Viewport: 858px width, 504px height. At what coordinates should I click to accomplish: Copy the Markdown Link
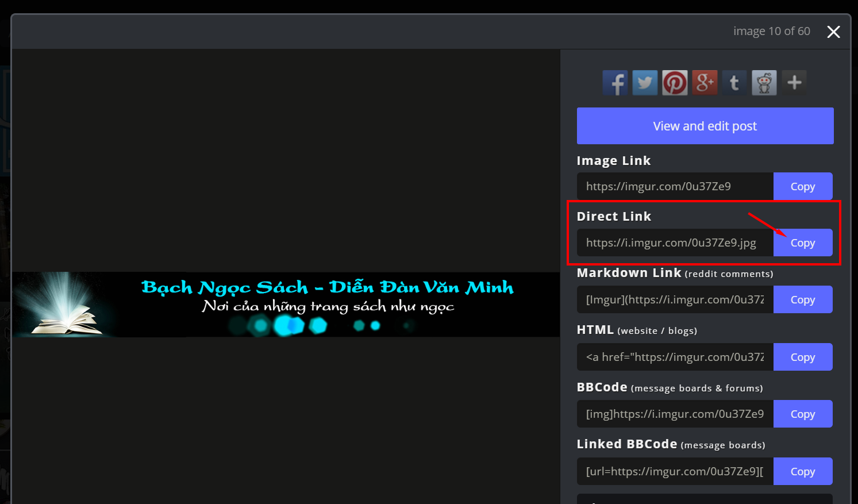pyautogui.click(x=802, y=299)
